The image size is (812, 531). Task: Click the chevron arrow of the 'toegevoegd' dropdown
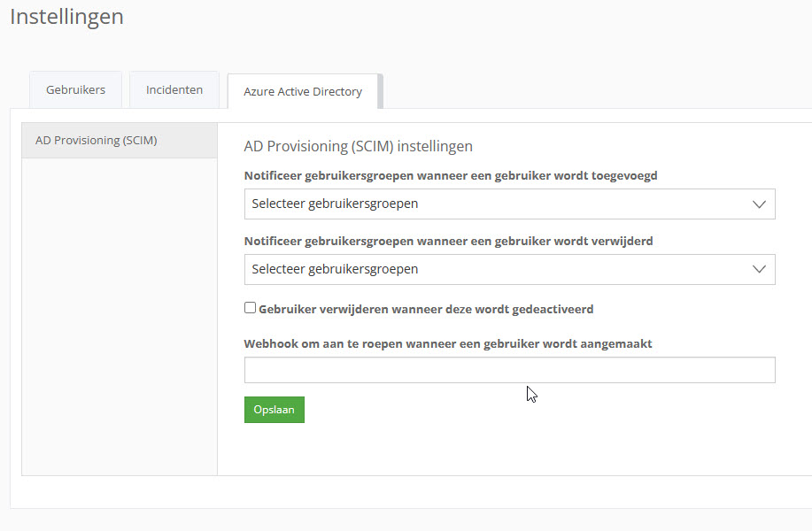(x=759, y=204)
